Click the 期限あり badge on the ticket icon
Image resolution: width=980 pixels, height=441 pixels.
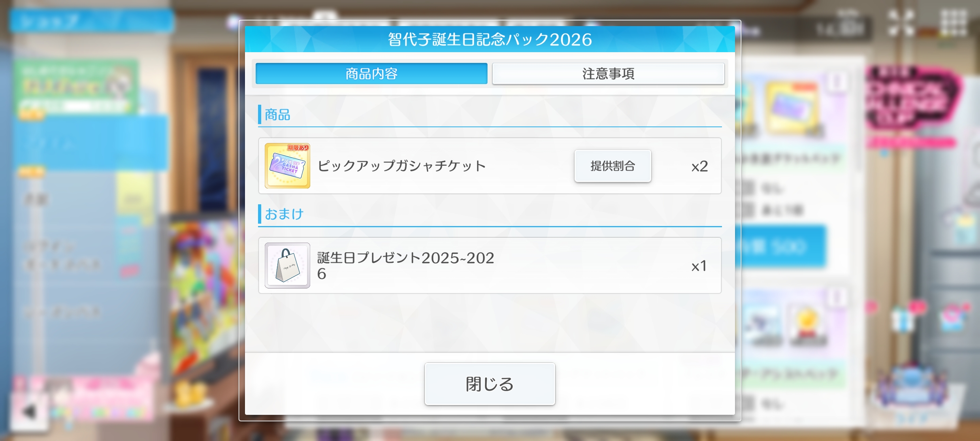click(298, 147)
